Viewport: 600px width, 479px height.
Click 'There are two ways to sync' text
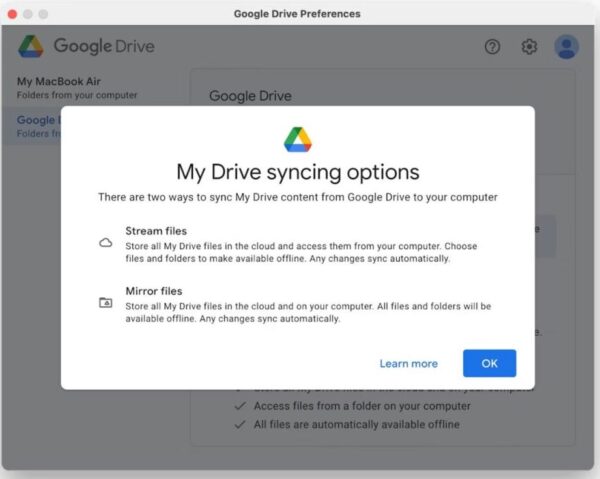tap(298, 197)
